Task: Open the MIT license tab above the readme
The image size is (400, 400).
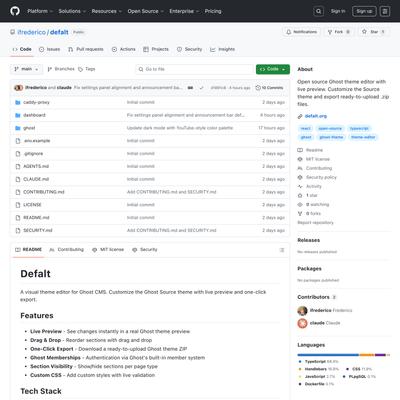Action: [108, 250]
